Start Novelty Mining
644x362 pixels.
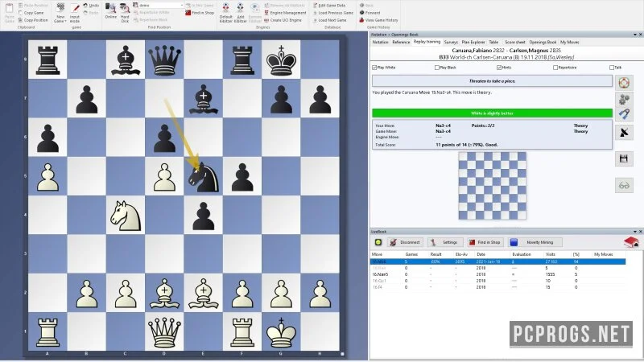point(535,242)
